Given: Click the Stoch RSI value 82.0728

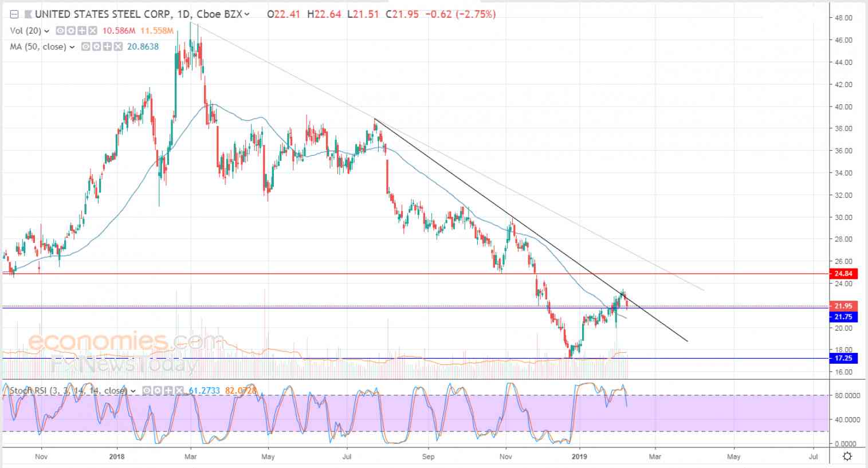Looking at the screenshot, I should [240, 391].
